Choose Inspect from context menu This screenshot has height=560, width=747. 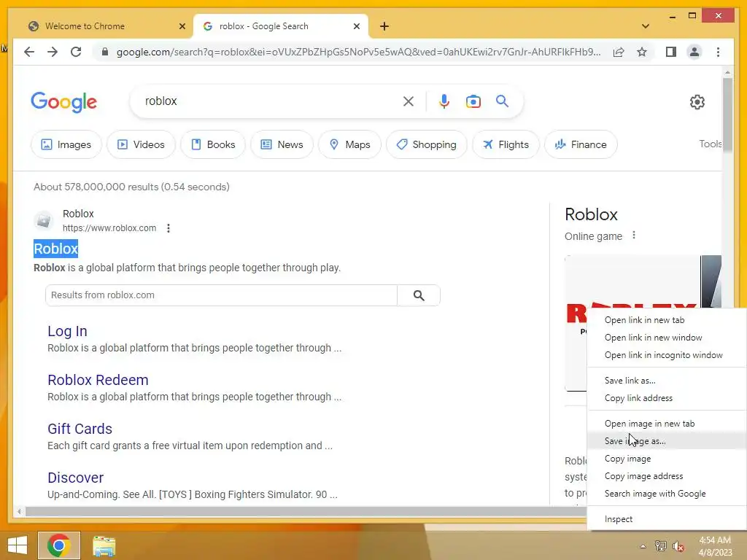667,519
